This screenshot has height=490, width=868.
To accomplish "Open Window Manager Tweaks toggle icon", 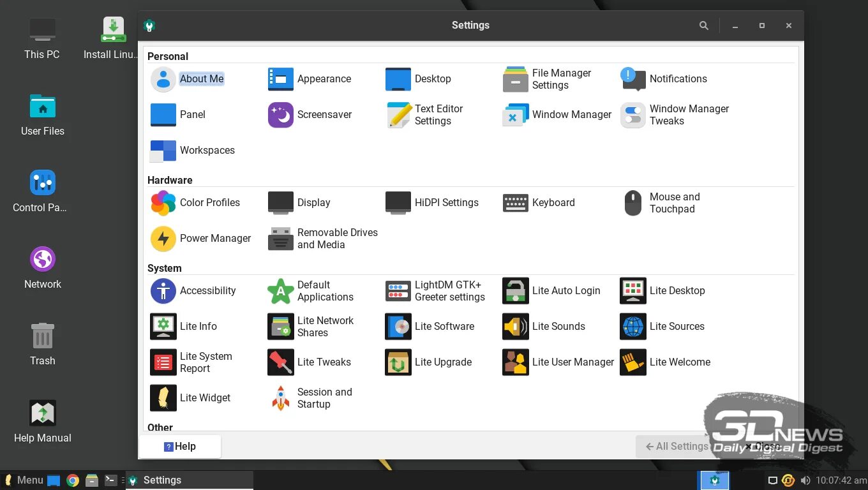I will [x=633, y=115].
